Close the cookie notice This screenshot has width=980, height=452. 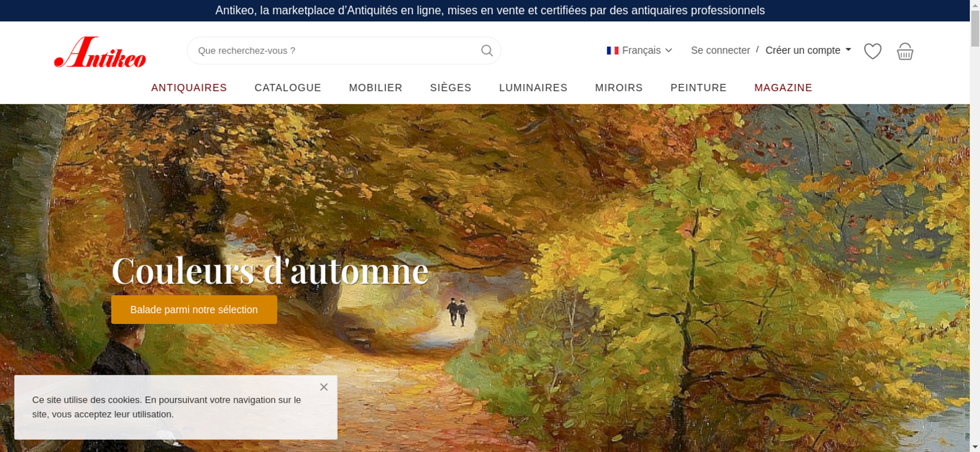tap(324, 387)
